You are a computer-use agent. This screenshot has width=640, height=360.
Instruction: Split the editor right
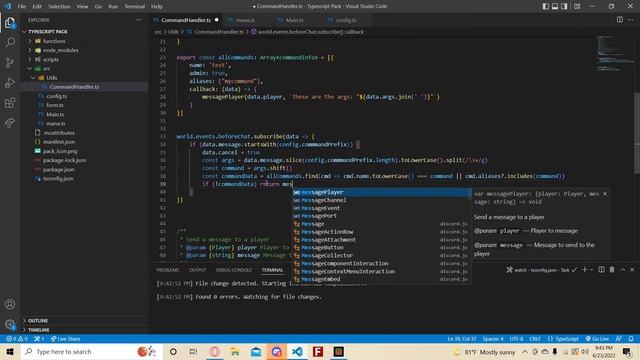point(620,20)
